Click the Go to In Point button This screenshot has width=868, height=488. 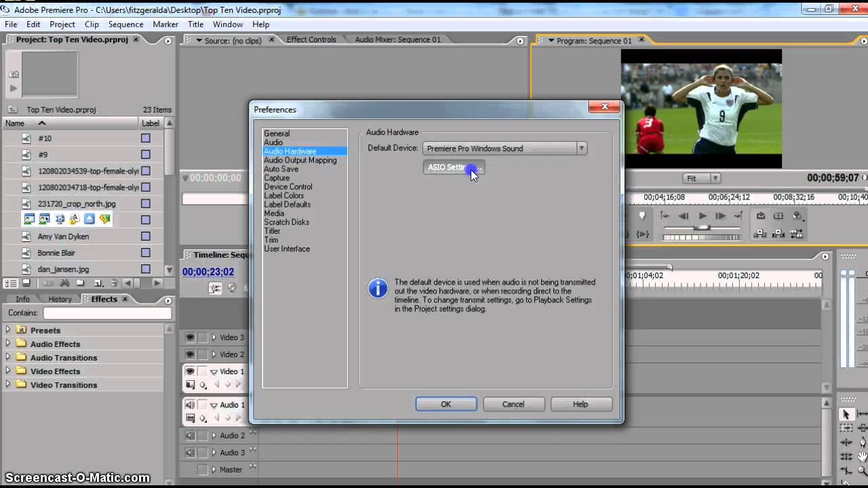point(665,216)
